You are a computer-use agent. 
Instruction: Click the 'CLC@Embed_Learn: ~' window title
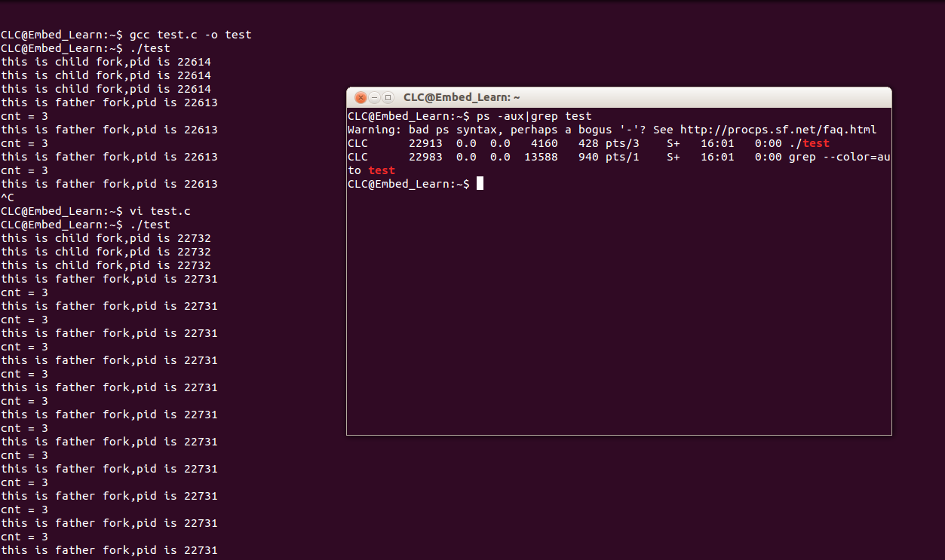tap(462, 97)
